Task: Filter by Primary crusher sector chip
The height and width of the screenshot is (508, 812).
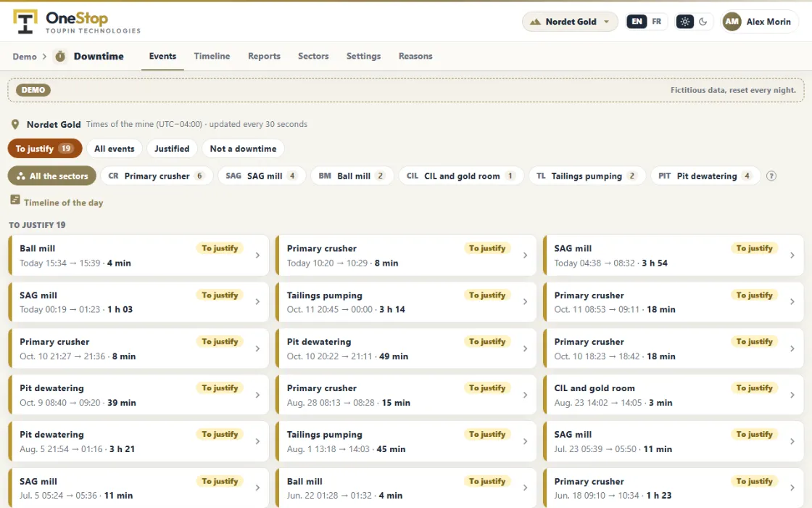Action: point(157,176)
